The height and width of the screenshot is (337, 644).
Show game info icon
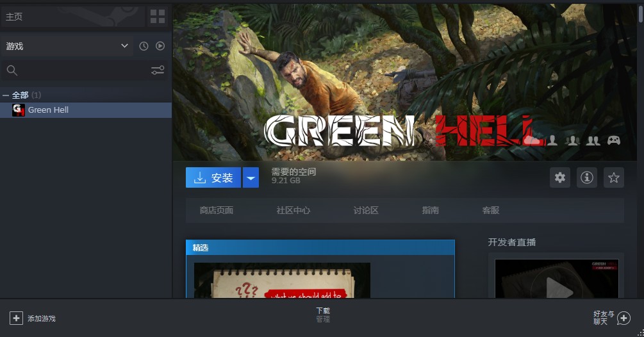[x=587, y=177]
